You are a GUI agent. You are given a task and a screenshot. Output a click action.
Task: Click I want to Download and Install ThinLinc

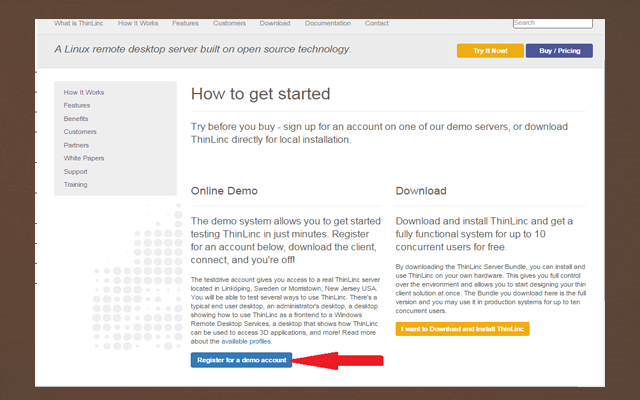tap(462, 329)
